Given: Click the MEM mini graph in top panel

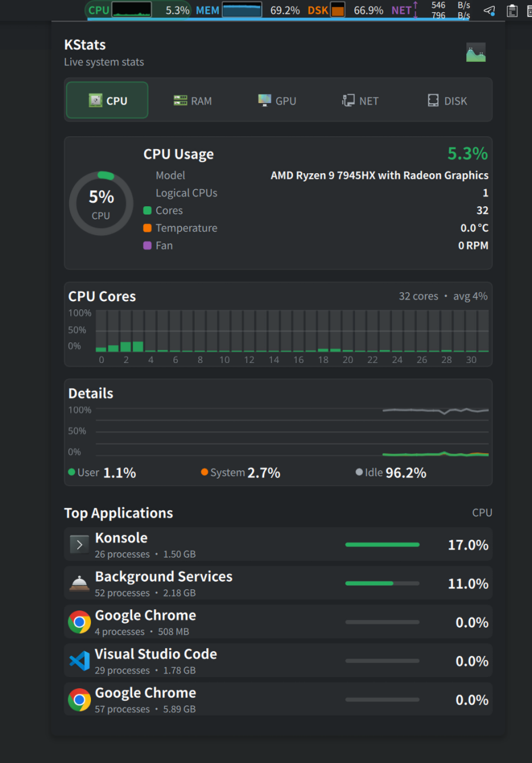Looking at the screenshot, I should pyautogui.click(x=242, y=9).
